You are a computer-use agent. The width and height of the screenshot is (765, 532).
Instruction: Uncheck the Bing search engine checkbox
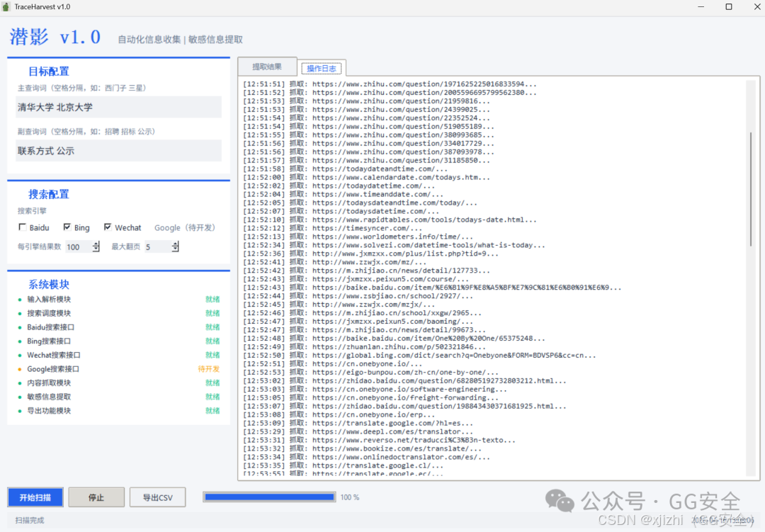tap(67, 227)
